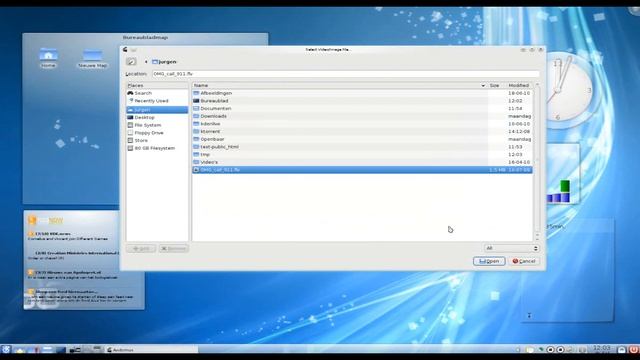Click the back arrow before jurgen breadcrumb
The width and height of the screenshot is (640, 360).
[x=146, y=62]
